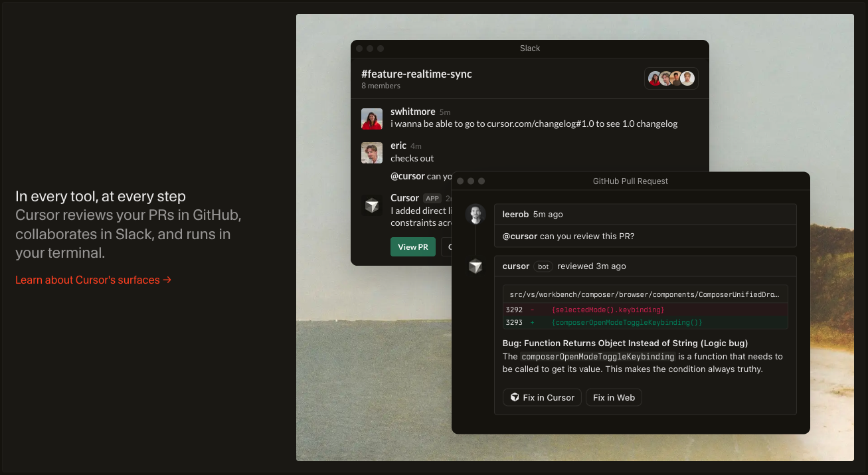Open Learn about Cursor's surfaces link
Viewport: 868px width, 475px height.
pos(94,280)
